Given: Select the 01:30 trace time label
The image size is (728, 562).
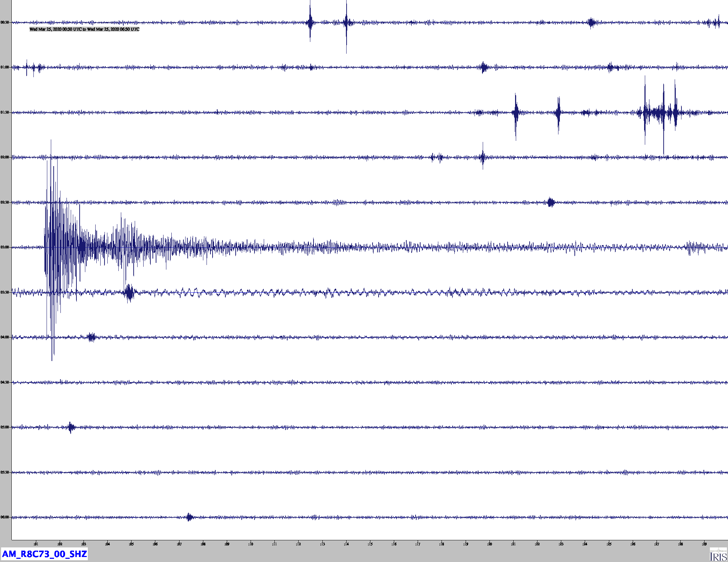Looking at the screenshot, I should pos(5,112).
